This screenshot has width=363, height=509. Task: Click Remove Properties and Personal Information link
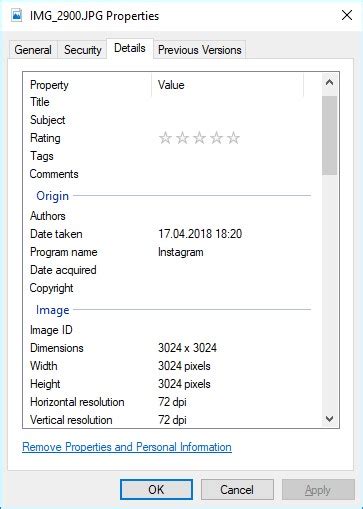(x=127, y=447)
